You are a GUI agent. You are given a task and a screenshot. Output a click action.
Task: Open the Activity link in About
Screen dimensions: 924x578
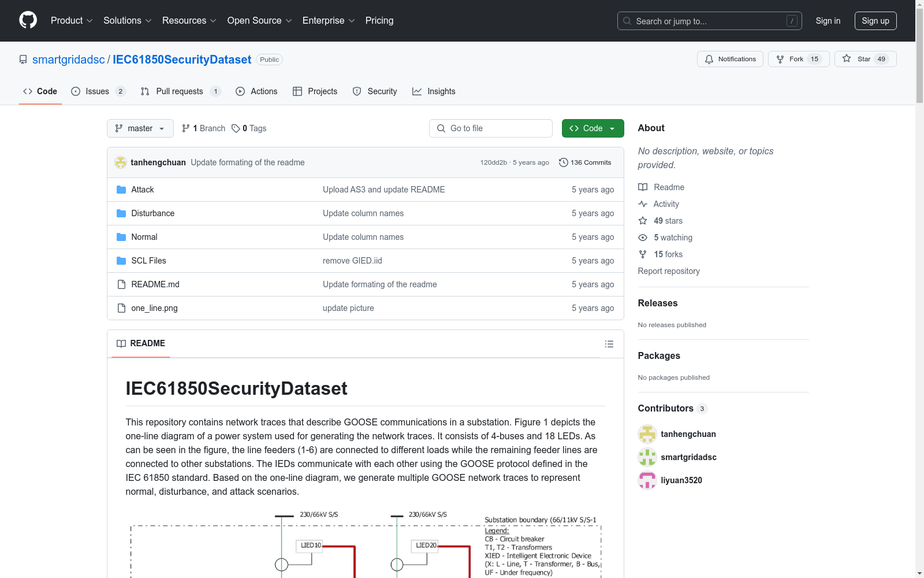[x=658, y=204]
